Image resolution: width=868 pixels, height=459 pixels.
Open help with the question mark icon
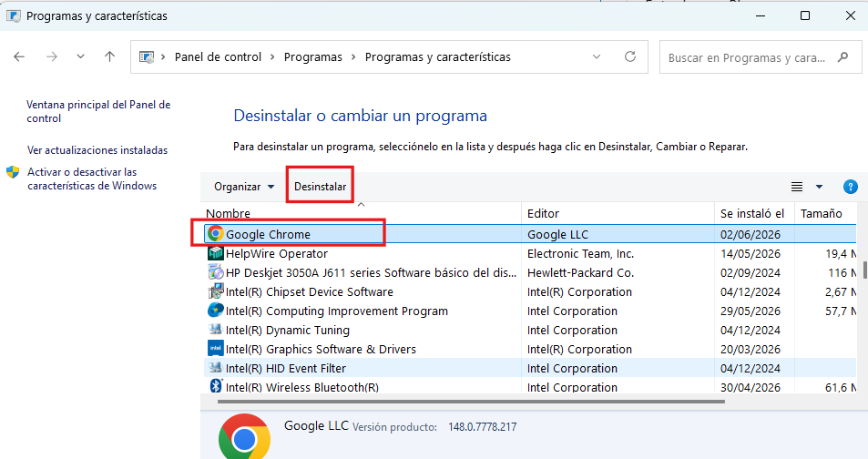click(851, 187)
